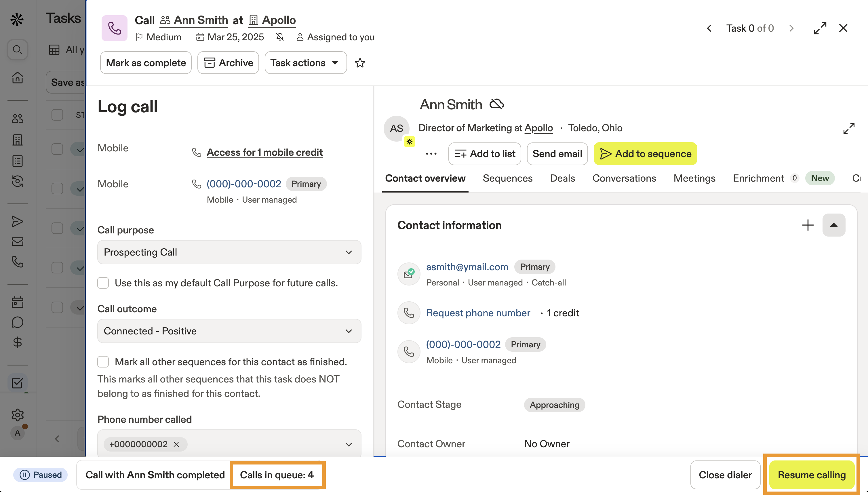Expand the task panel to full screen
Screen dimensions: 868x495
point(820,28)
